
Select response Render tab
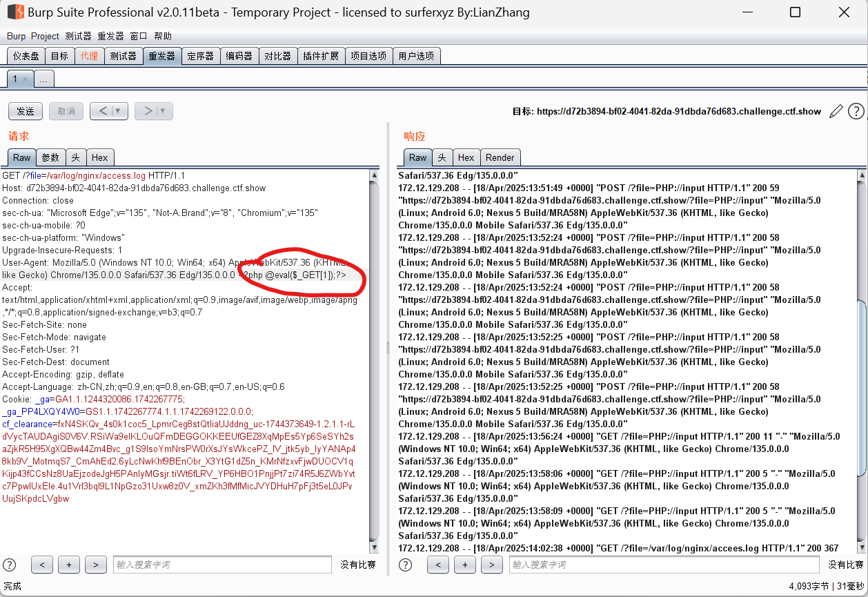click(500, 157)
